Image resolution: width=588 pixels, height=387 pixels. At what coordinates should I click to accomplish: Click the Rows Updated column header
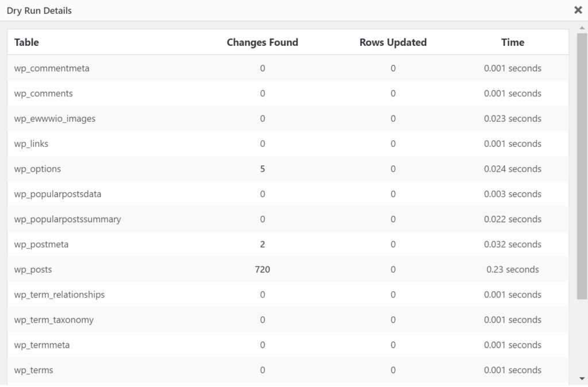[393, 42]
